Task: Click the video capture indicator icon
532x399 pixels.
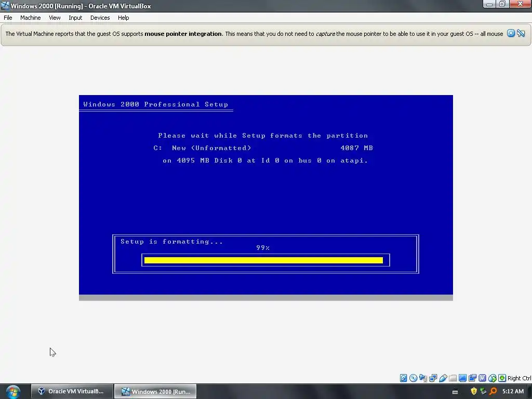Action: click(x=472, y=378)
